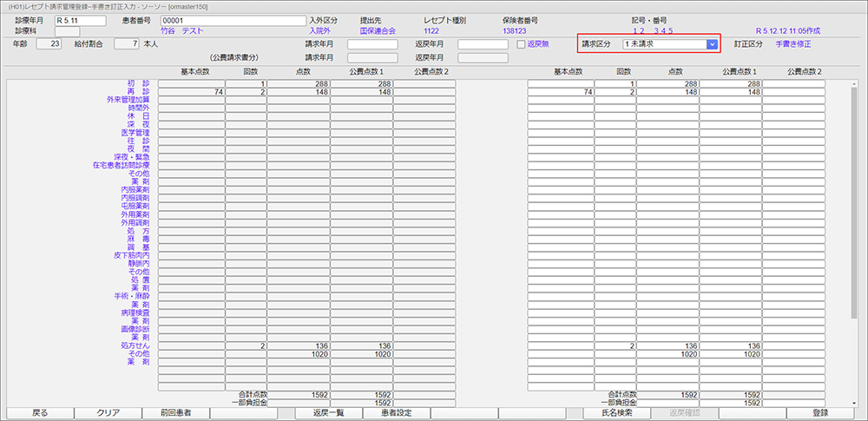Image resolution: width=868 pixels, height=421 pixels.
Task: Click the 戻る button
Action: (x=40, y=413)
